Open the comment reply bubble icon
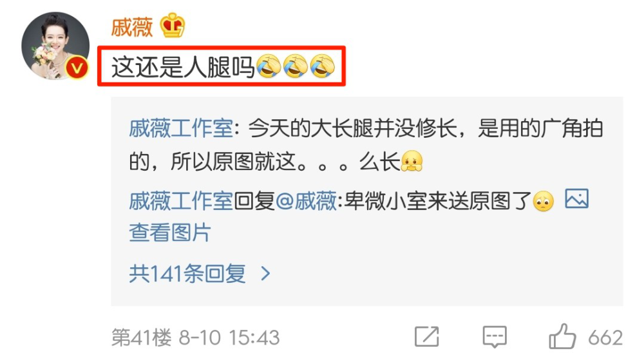Screen dimensions: 644x364 495,337
